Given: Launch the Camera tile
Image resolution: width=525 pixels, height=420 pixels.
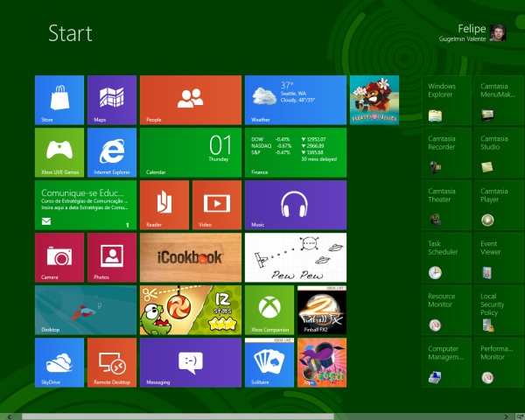Looking at the screenshot, I should tap(59, 257).
